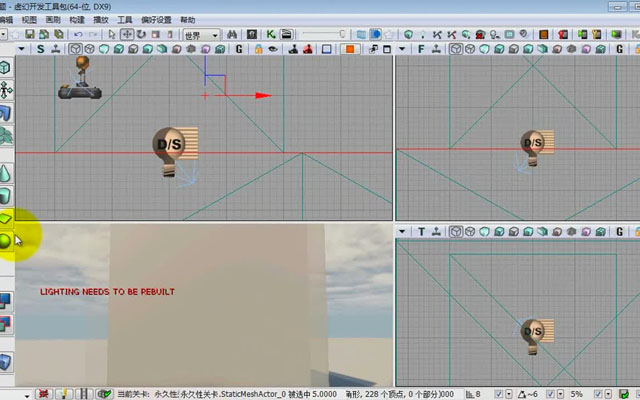Select Geometry mode figure icon in toolbox
Image resolution: width=640 pixels, height=400 pixels.
coord(6,90)
